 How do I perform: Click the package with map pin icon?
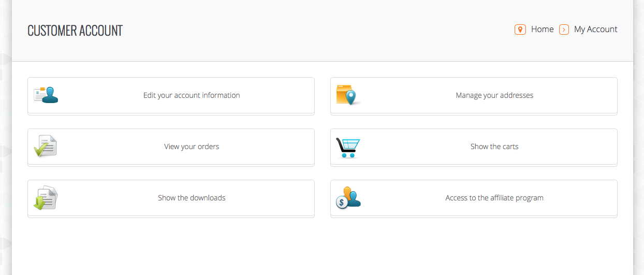coord(348,95)
